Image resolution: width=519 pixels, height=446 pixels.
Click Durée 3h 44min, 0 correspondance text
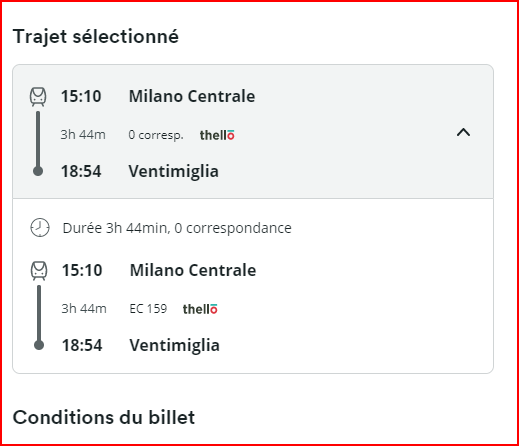[177, 228]
